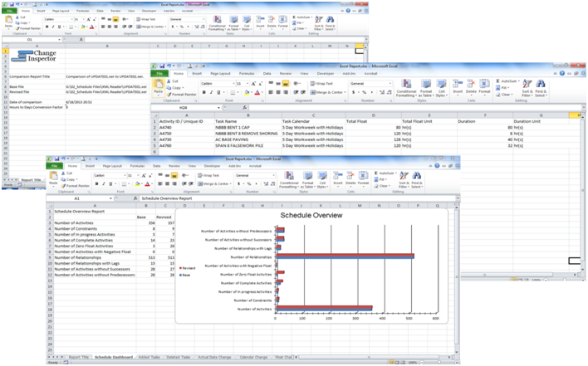Viewport: 588px width, 366px height.
Task: Pick font color in front Schedule Overview window
Action: pos(147,184)
